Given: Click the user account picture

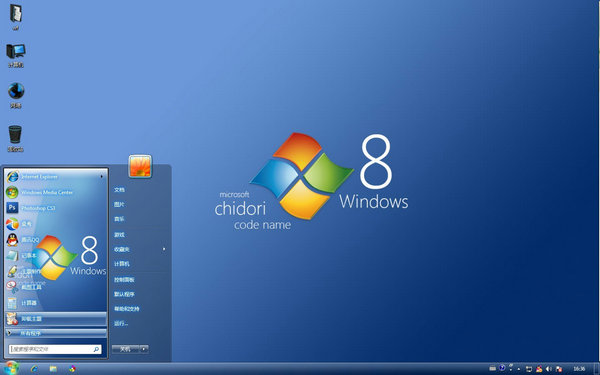Looking at the screenshot, I should (140, 166).
